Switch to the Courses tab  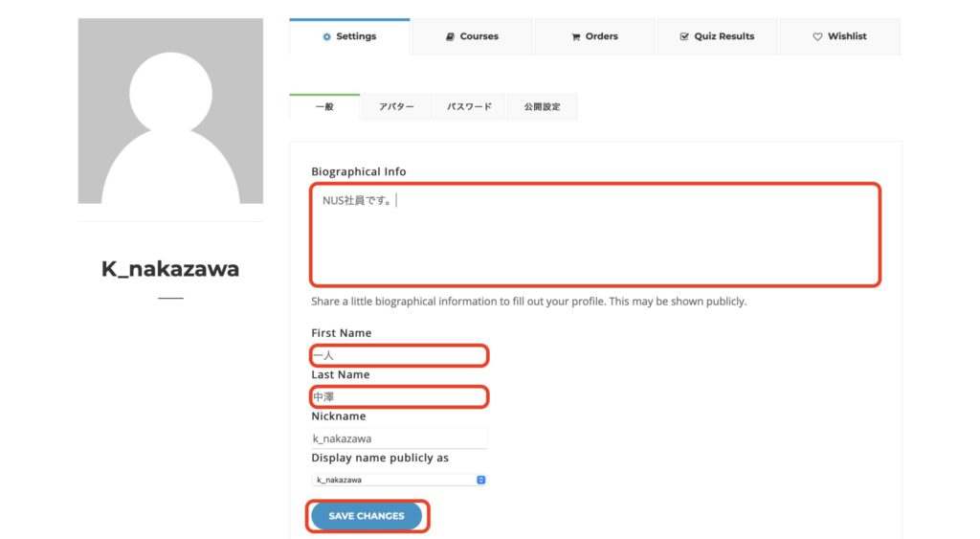[x=472, y=36]
